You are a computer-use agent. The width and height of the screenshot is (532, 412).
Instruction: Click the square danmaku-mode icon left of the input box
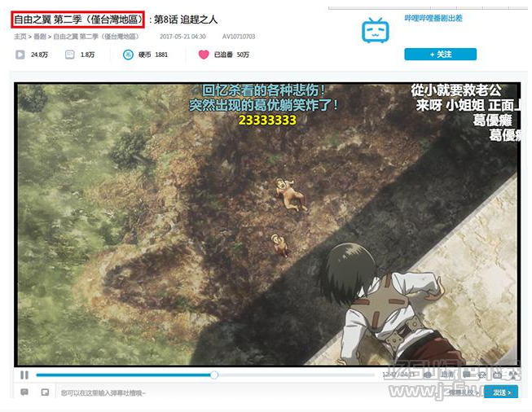pyautogui.click(x=45, y=392)
